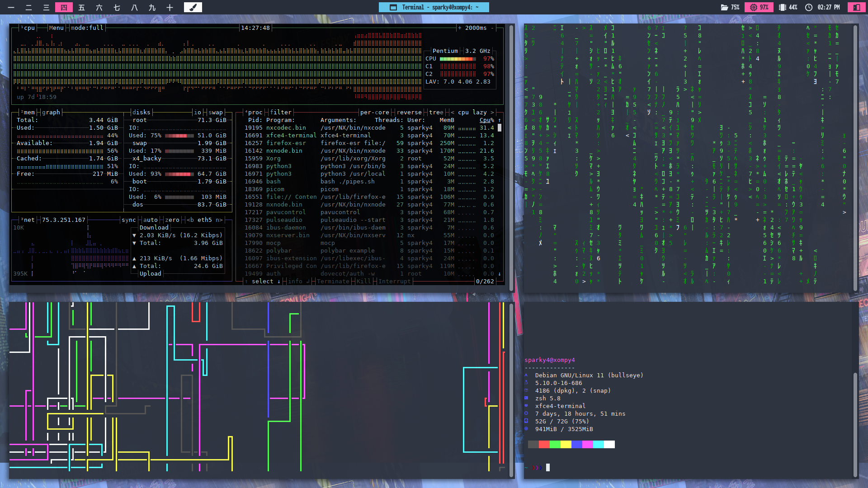This screenshot has width=868, height=488.
Task: Click the memory chip 44% indicator
Action: pos(788,7)
